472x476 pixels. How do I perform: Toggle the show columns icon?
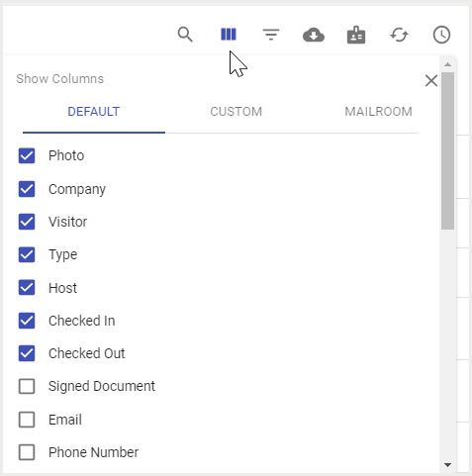229,35
